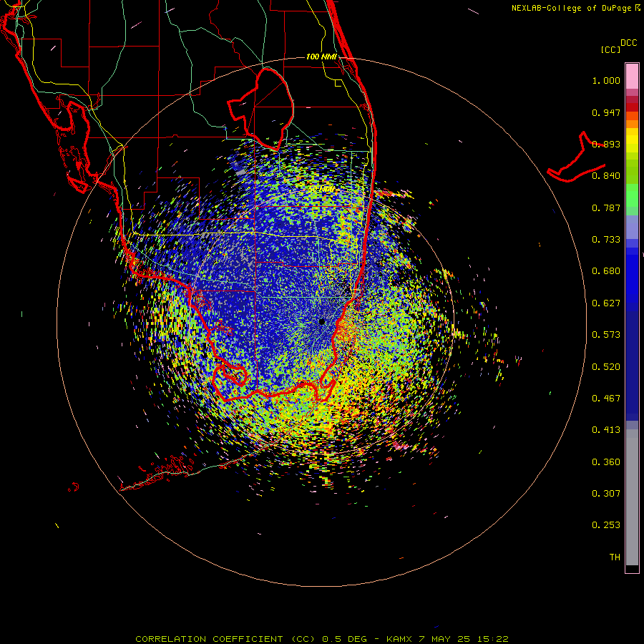The height and width of the screenshot is (644, 644).
Task: Select the 0.413 scale value
Action: pos(606,430)
